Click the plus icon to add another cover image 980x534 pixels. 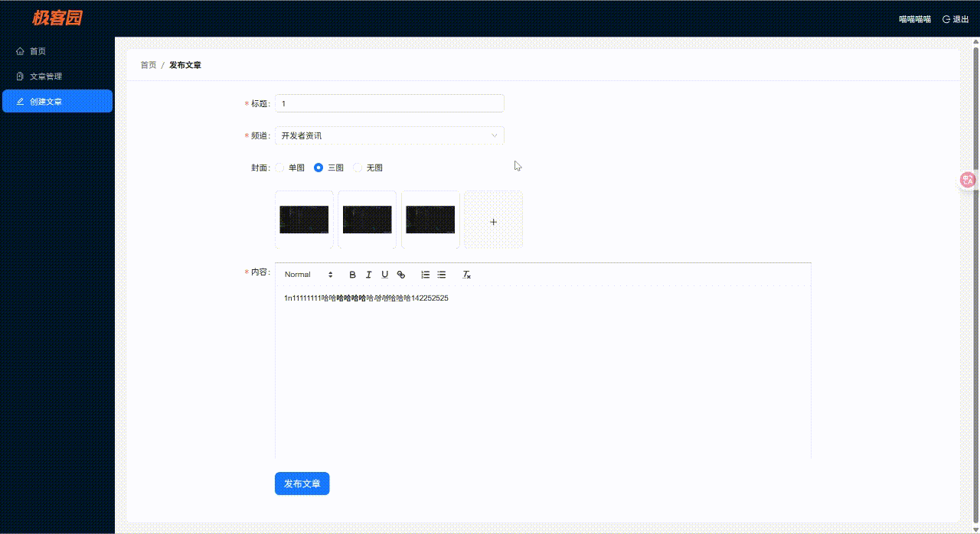point(493,221)
